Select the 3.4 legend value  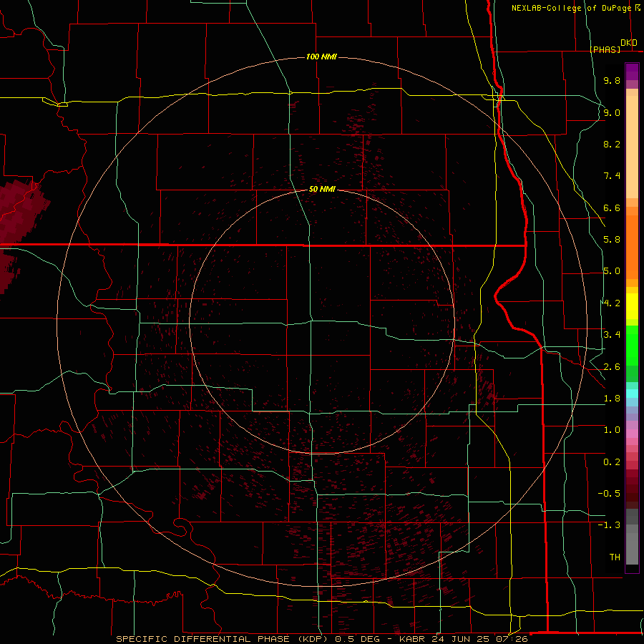point(612,335)
